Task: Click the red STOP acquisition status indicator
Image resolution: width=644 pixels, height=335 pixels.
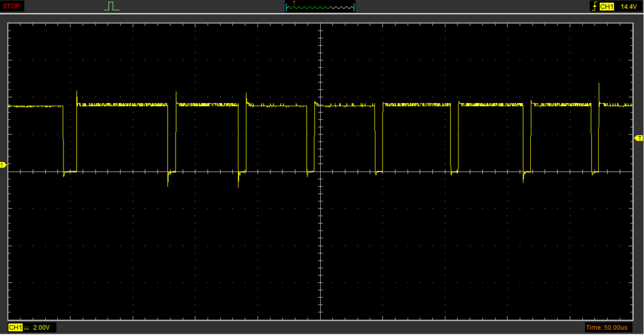Action: tap(12, 6)
